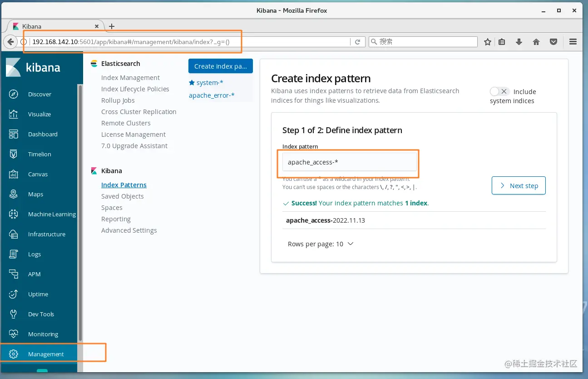Open Visualize via its chart icon
Screen dimensions: 588x379
coord(14,114)
